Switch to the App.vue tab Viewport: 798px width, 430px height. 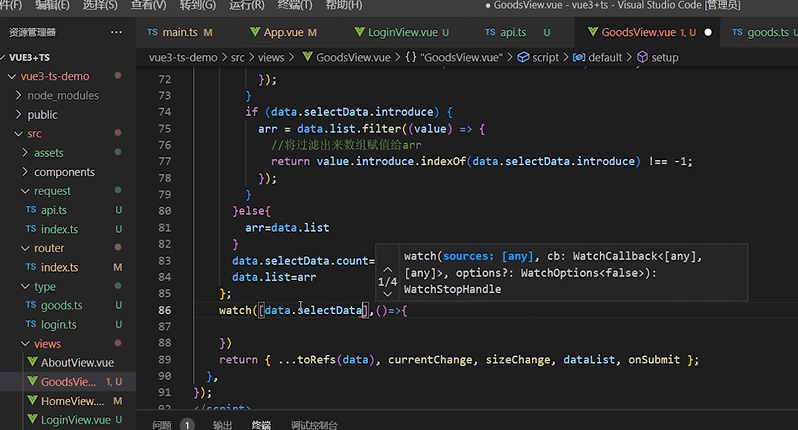pyautogui.click(x=283, y=32)
